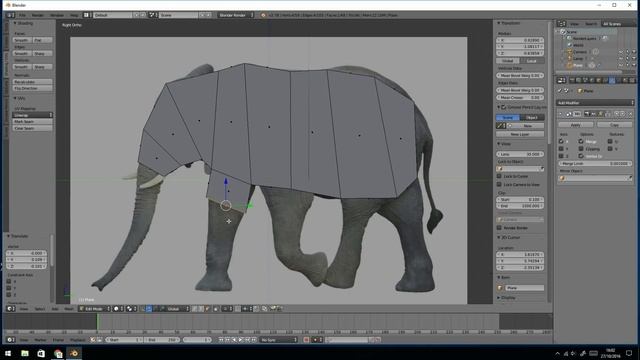Click the timeline End frame field
This screenshot has height=360, width=640.
click(x=162, y=340)
